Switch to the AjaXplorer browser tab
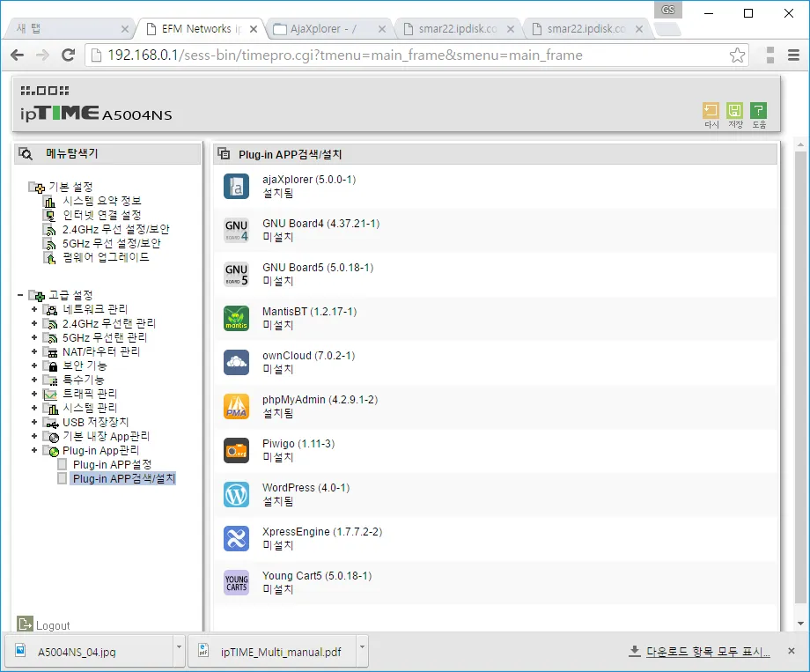810x672 pixels. (x=328, y=29)
